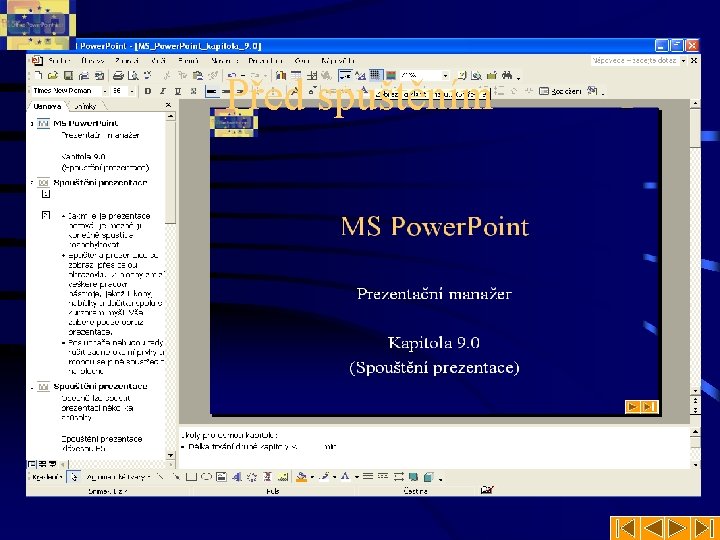720x540 pixels.
Task: Toggle Underline formatting
Action: click(178, 91)
